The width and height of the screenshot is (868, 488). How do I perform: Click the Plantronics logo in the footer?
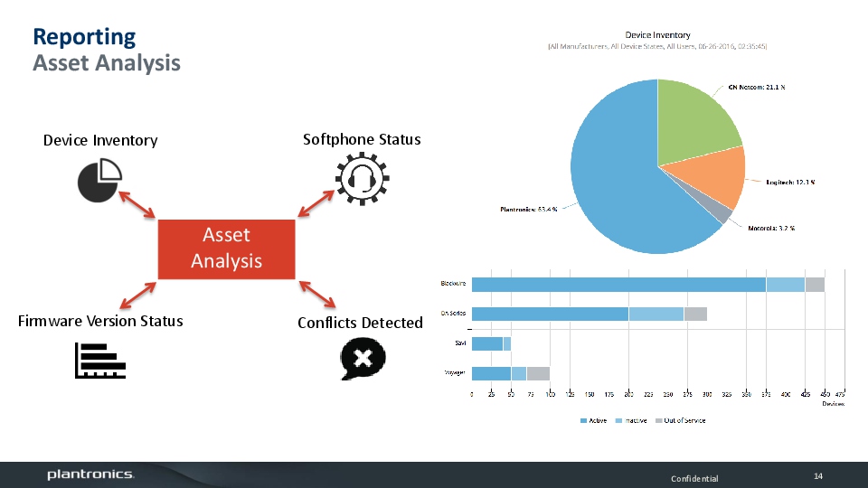[x=90, y=474]
